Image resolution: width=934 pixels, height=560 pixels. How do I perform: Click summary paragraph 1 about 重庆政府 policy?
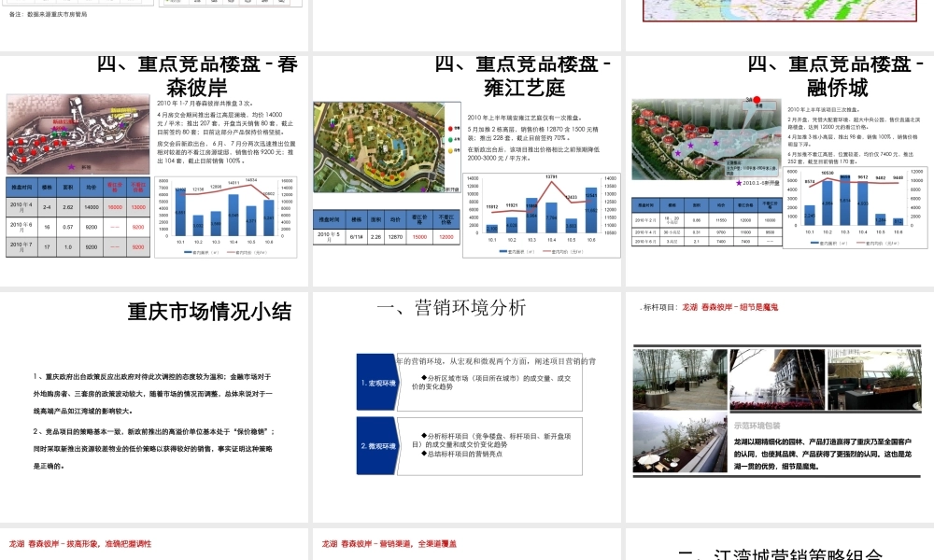pyautogui.click(x=153, y=393)
